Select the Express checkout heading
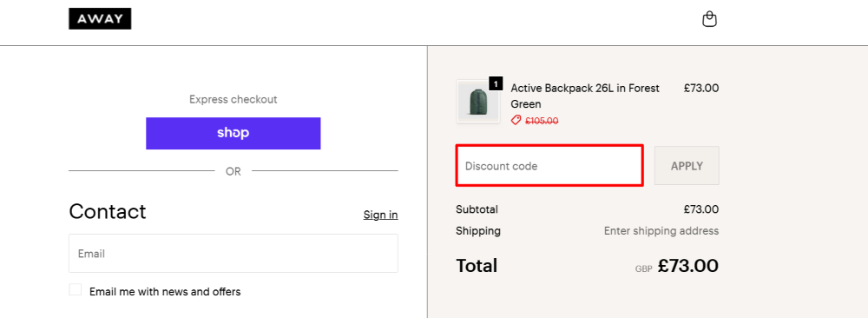The height and width of the screenshot is (318, 868). (233, 99)
